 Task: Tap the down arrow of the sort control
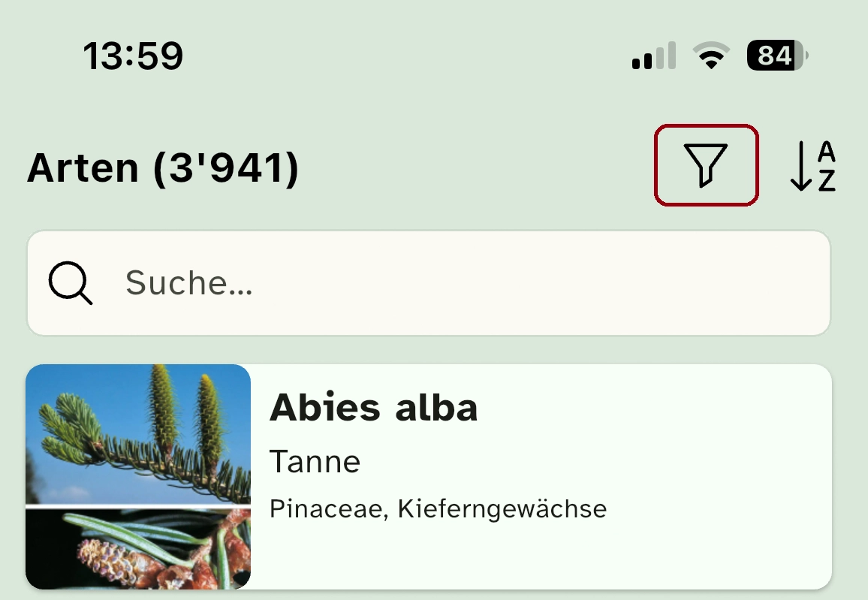click(x=800, y=166)
